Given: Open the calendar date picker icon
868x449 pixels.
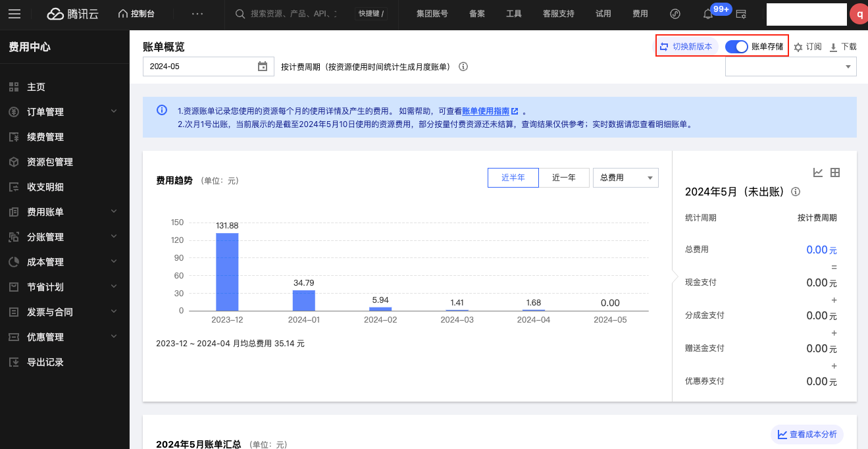Looking at the screenshot, I should tap(263, 66).
